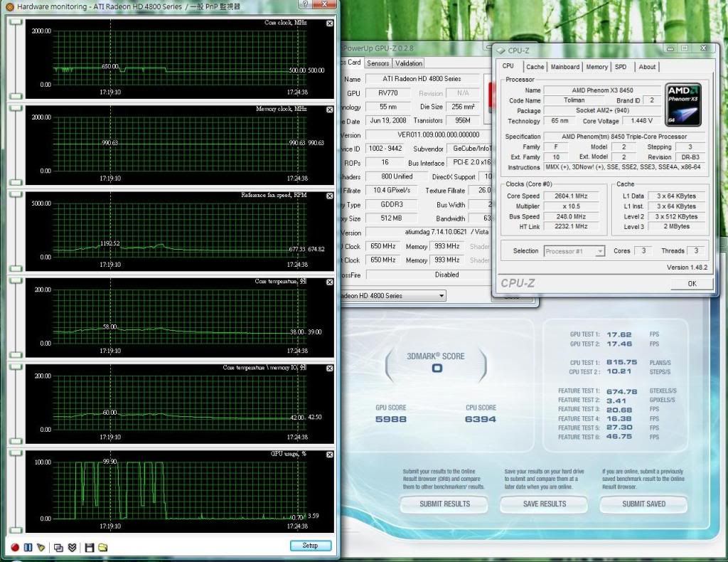Click the yellow folder open icon

(x=102, y=548)
